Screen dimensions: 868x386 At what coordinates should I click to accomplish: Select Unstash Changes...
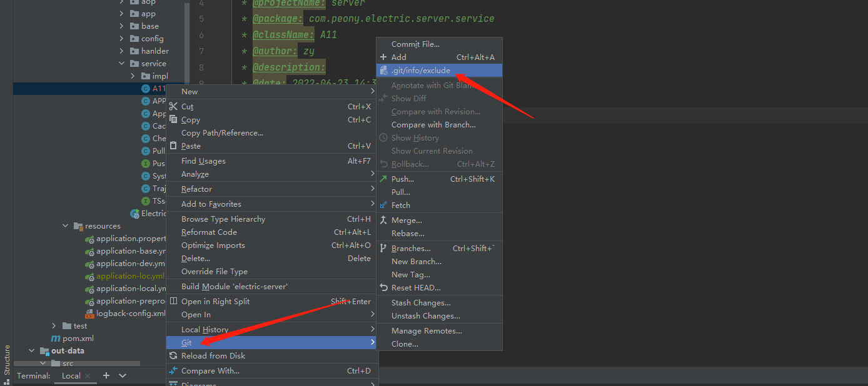click(x=439, y=315)
